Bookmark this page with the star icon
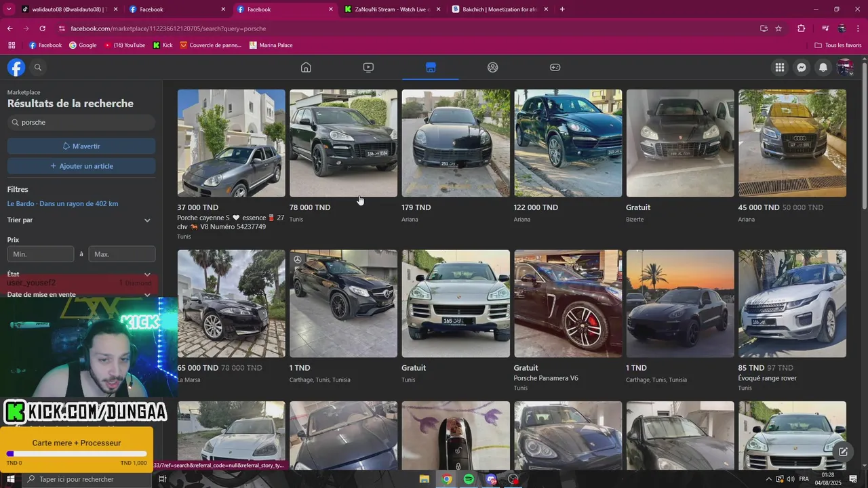The image size is (868, 488). click(778, 28)
